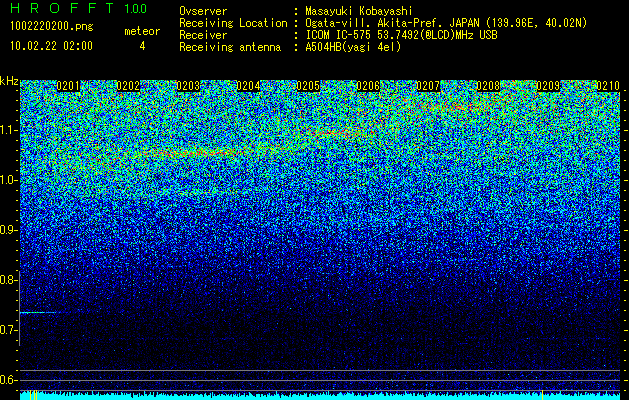This screenshot has height=400, width=629.
Task: Click the 1.1 frequency axis label
Action: 8,130
